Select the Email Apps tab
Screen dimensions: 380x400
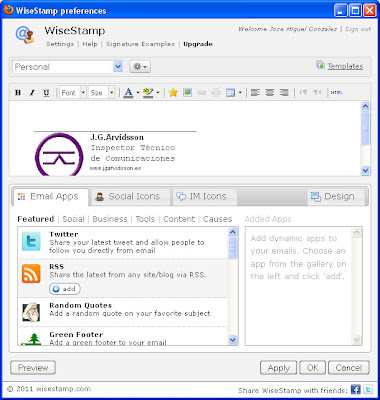pyautogui.click(x=51, y=197)
